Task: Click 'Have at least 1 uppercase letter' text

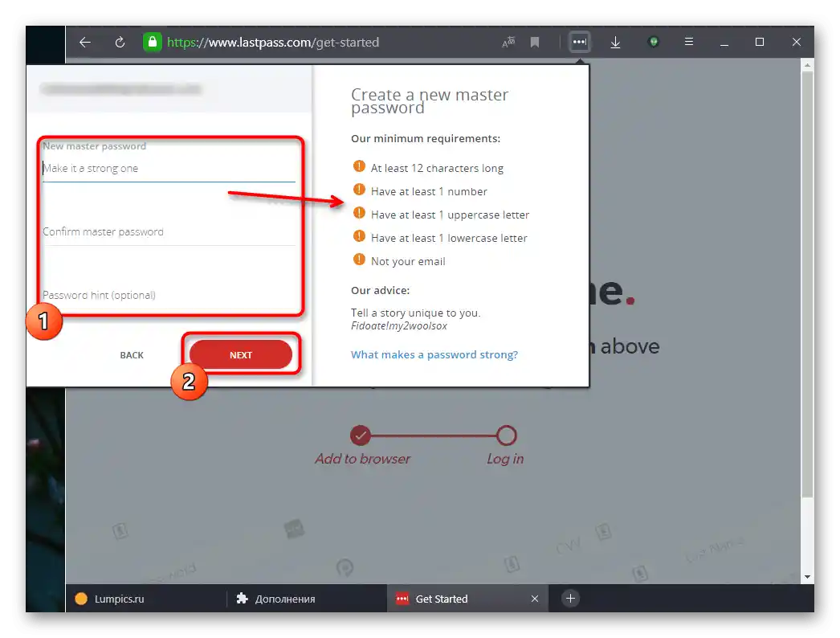Action: click(450, 215)
